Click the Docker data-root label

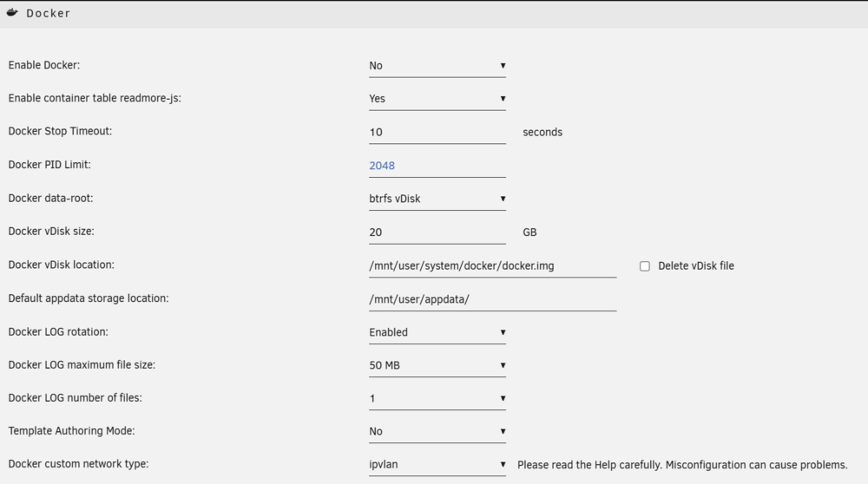pos(50,198)
